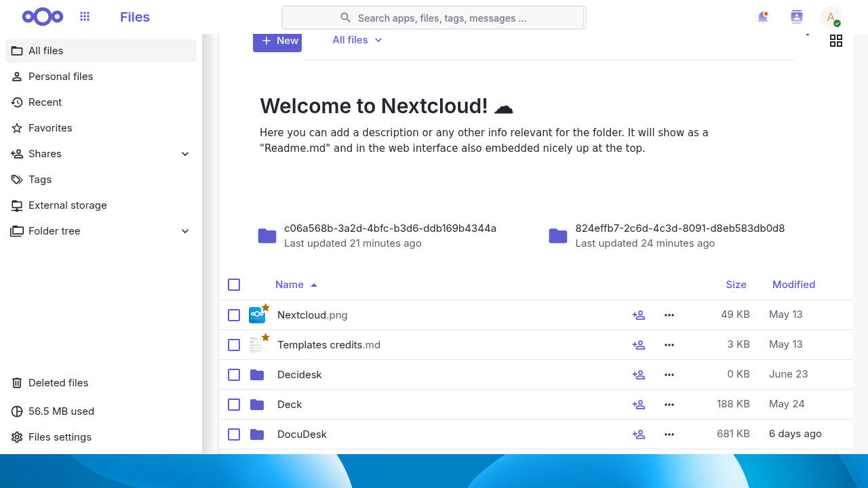Viewport: 868px width, 488px height.
Task: Open the notifications bell
Action: point(763,17)
